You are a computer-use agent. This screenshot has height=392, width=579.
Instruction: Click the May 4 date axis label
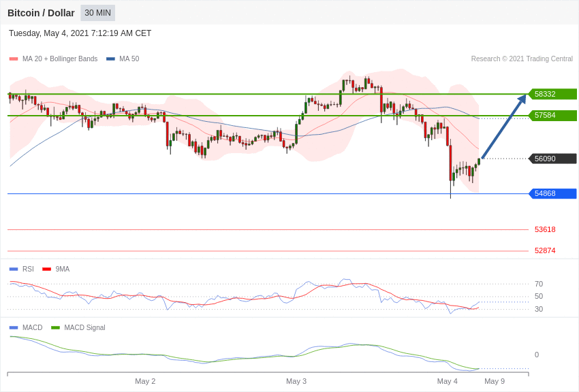click(x=447, y=381)
